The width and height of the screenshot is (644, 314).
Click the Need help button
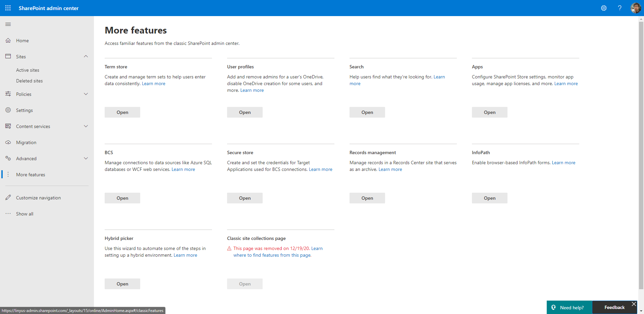569,307
